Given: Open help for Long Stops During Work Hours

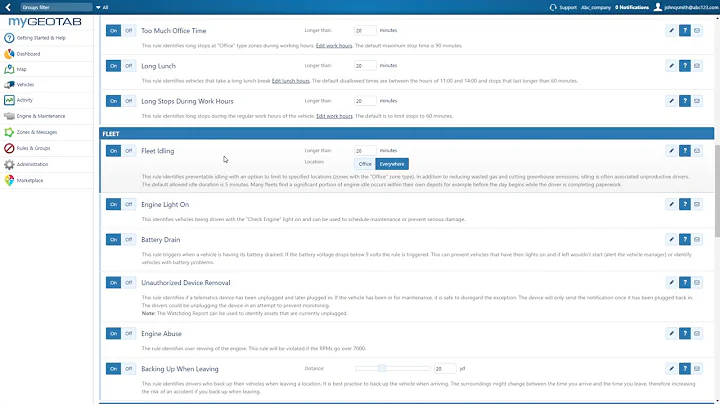Looking at the screenshot, I should pyautogui.click(x=685, y=101).
